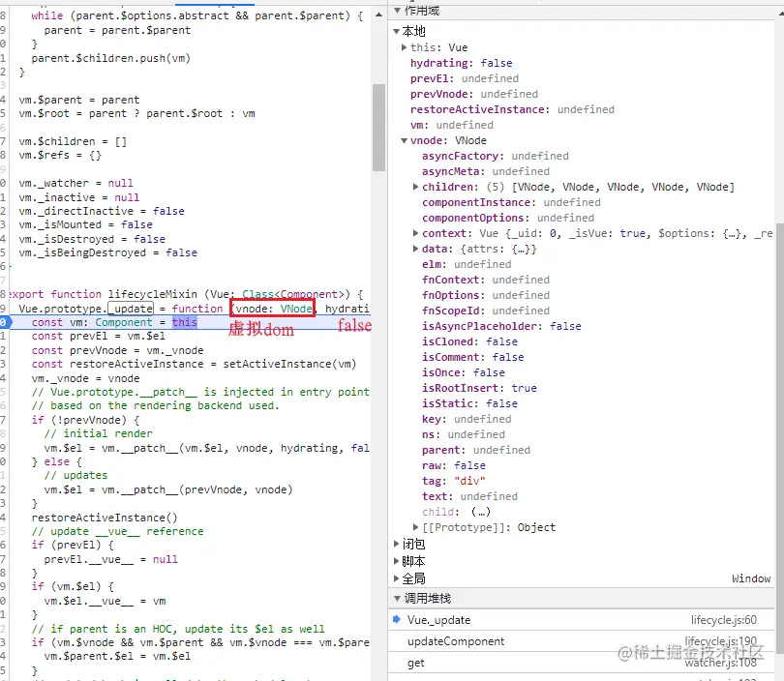The image size is (784, 681).
Task: Click 'ns: undefined' property
Action: pyautogui.click(x=463, y=434)
